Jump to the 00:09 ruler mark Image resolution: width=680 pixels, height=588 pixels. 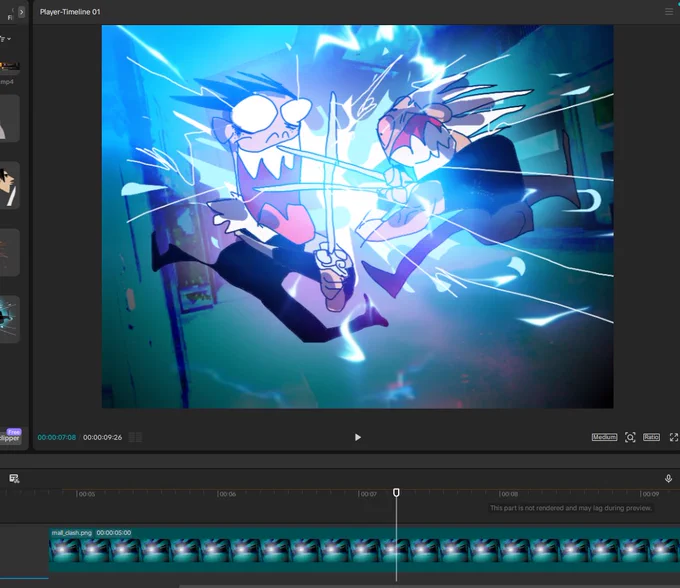650,494
